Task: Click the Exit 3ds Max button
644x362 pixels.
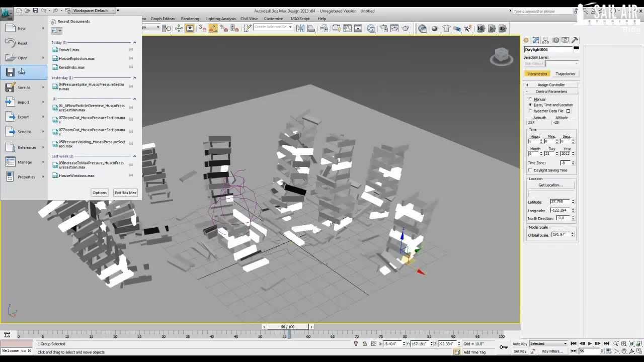Action: (x=125, y=193)
